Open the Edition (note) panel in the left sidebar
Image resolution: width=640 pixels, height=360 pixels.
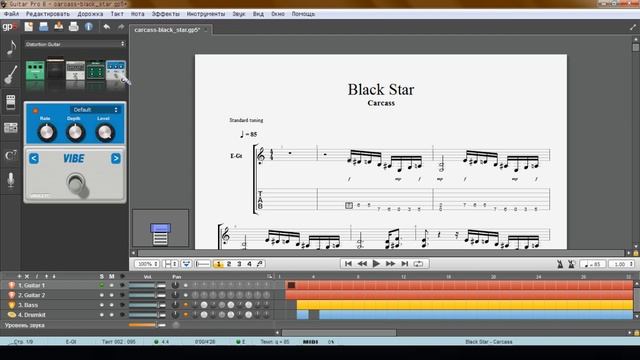tap(11, 48)
